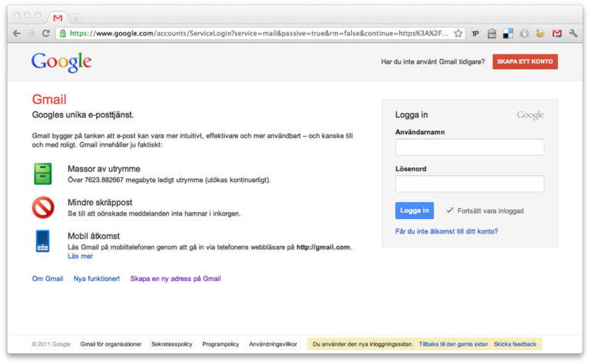Viewport: 590px width, 364px height.
Task: Click Har du inte använt Gmail tidigare text
Action: (433, 61)
